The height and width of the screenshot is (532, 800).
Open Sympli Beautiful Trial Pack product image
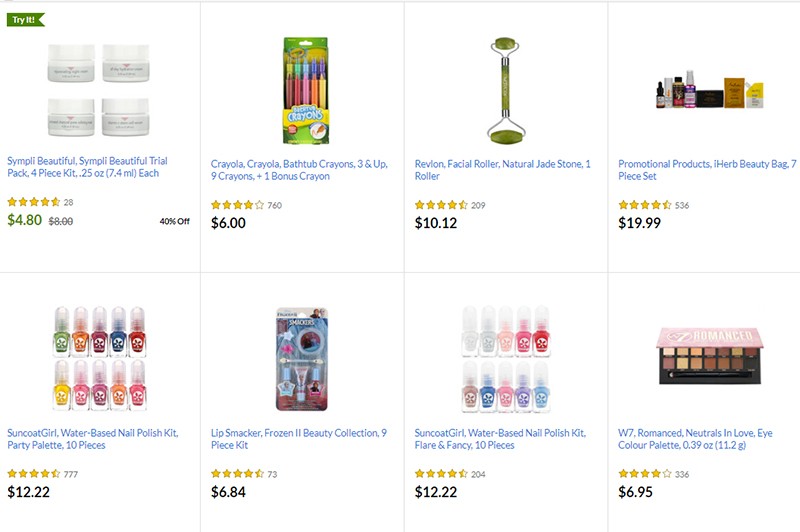97,91
